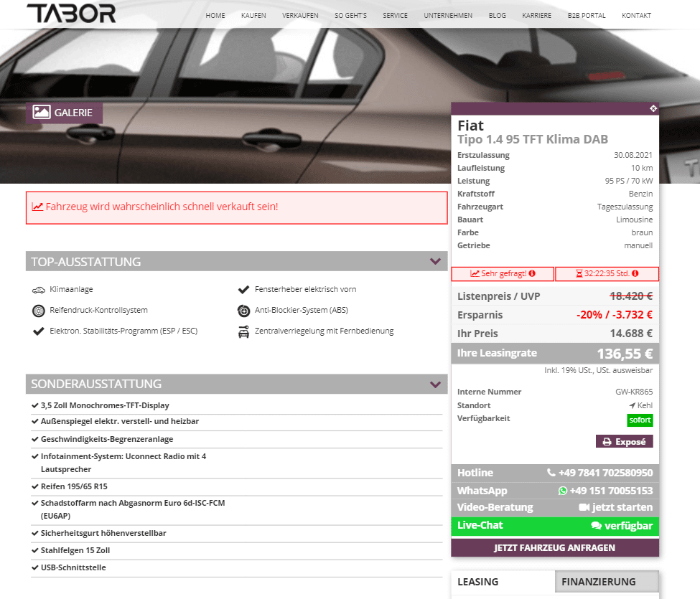Click the savings value -20% / -3.732 €

pyautogui.click(x=615, y=315)
